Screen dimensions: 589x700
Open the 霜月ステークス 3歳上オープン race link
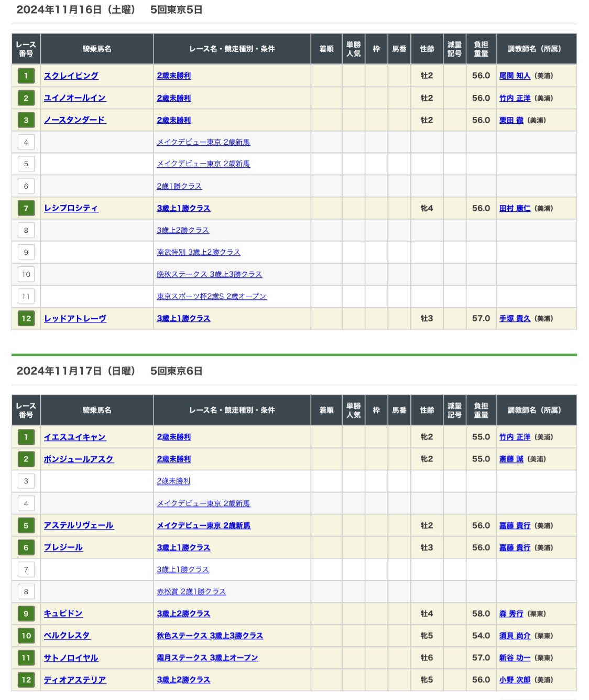click(x=208, y=658)
